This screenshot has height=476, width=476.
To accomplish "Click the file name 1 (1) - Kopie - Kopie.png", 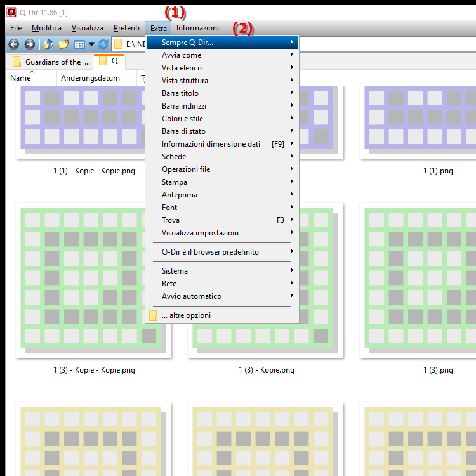I will 94,171.
